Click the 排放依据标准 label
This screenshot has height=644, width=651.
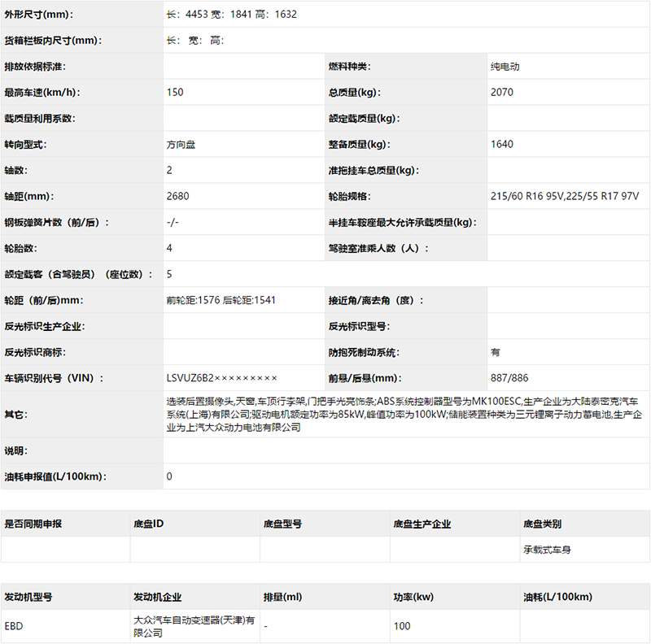(35, 67)
